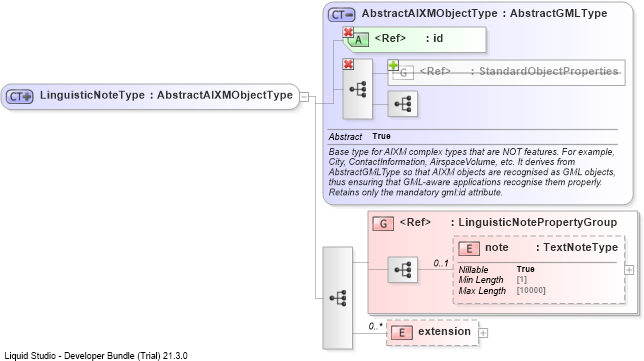Select LinguisticNoteType : AbstractAIXMObjectType label
644x361 pixels.
(x=166, y=95)
